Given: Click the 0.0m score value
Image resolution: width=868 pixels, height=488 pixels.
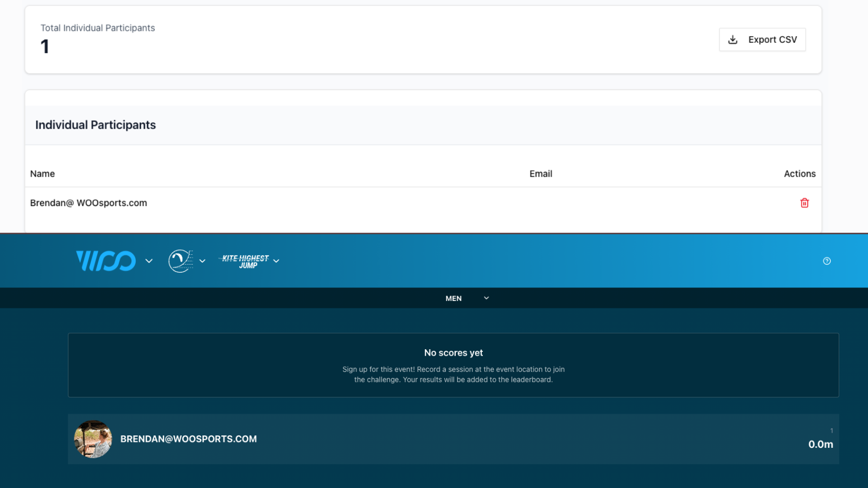Looking at the screenshot, I should [x=821, y=444].
